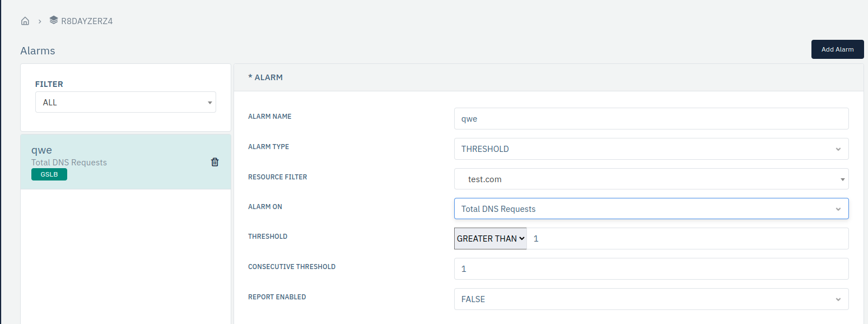Image resolution: width=868 pixels, height=324 pixels.
Task: Open the R8DAYZERZ4 breadcrumb link
Action: pos(87,21)
